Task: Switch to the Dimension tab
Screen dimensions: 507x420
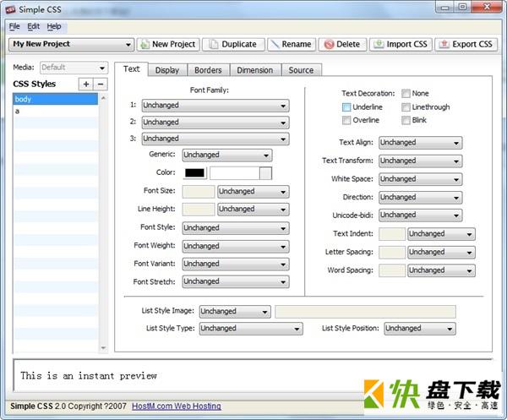Action: (255, 70)
